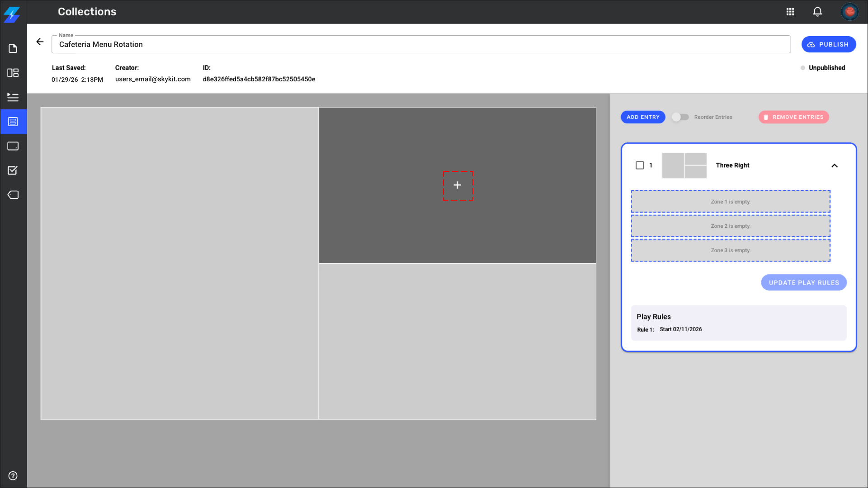The image size is (868, 488).
Task: Open the tags sidebar icon
Action: 13,195
